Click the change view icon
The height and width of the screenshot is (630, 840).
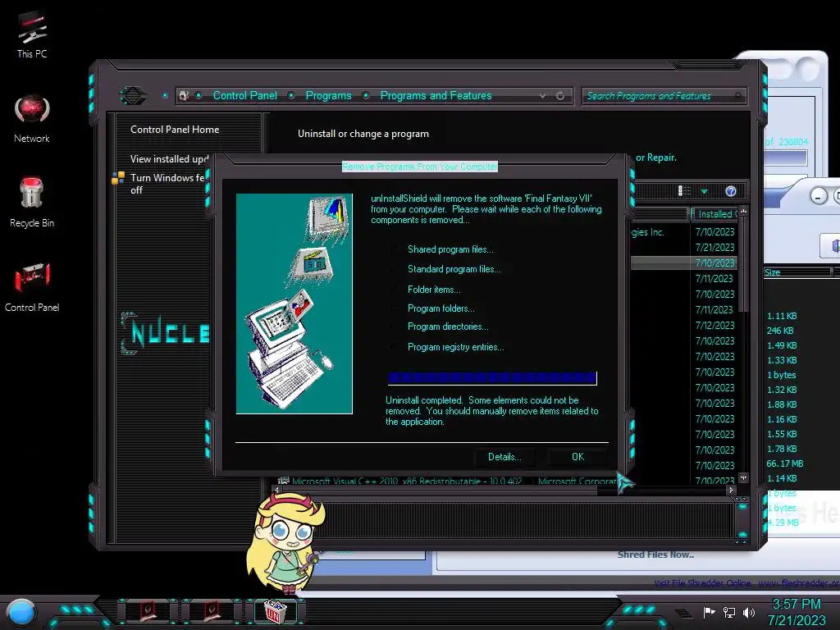coord(684,191)
